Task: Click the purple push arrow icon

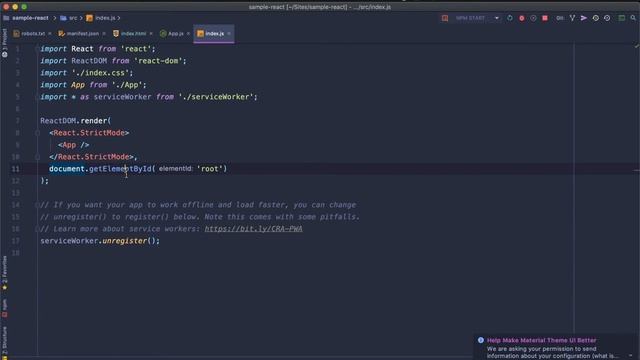Action: tap(584, 18)
